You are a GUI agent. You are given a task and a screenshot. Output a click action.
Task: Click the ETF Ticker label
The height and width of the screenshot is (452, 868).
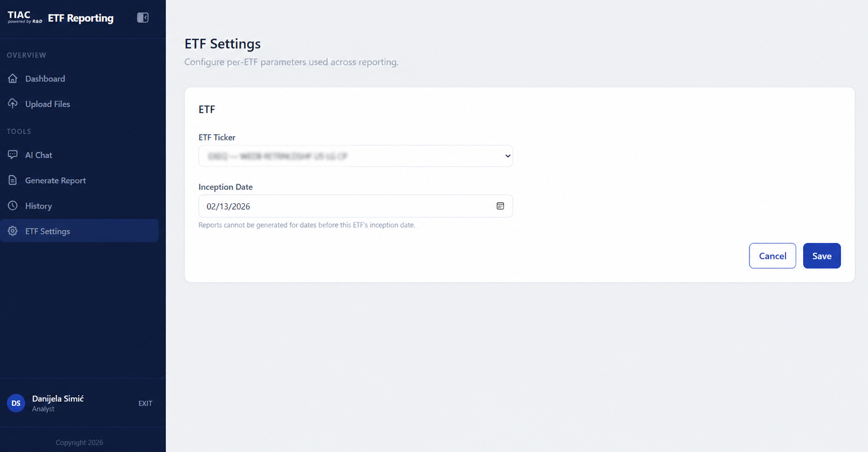point(217,137)
